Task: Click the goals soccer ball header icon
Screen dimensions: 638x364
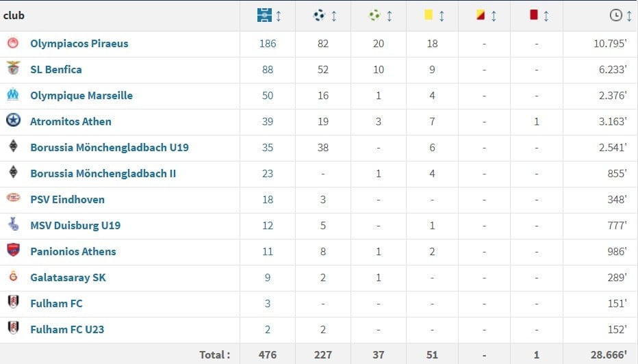Action: coord(319,16)
